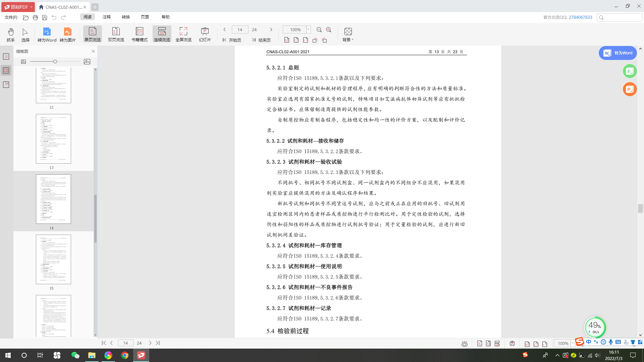Open the 文件(F) file menu
This screenshot has height=362, width=644.
(x=11, y=17)
